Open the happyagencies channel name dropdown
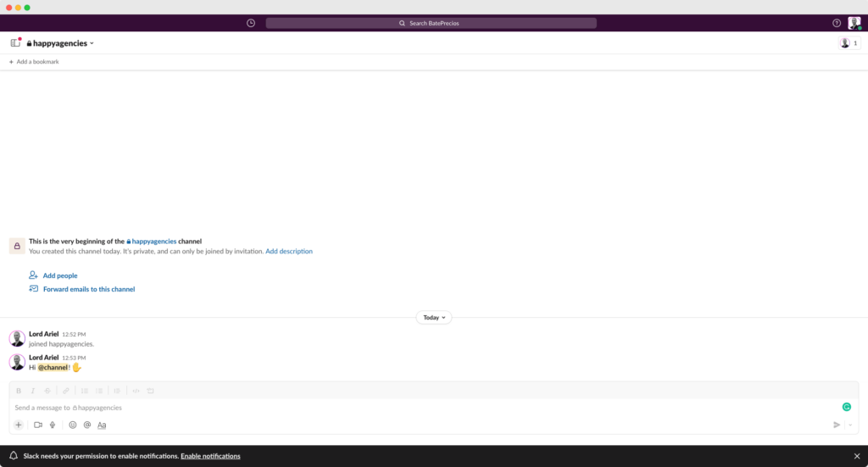868x467 pixels. tap(60, 43)
